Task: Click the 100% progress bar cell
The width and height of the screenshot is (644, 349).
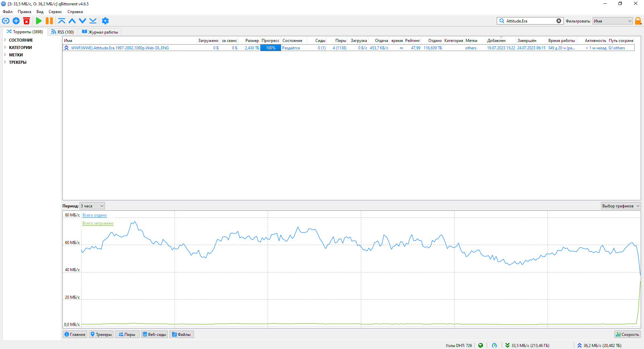Action: pos(271,48)
